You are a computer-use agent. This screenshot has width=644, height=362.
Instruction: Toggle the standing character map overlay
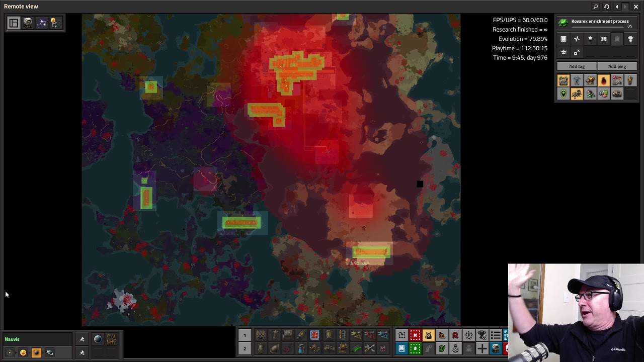pyautogui.click(x=630, y=80)
